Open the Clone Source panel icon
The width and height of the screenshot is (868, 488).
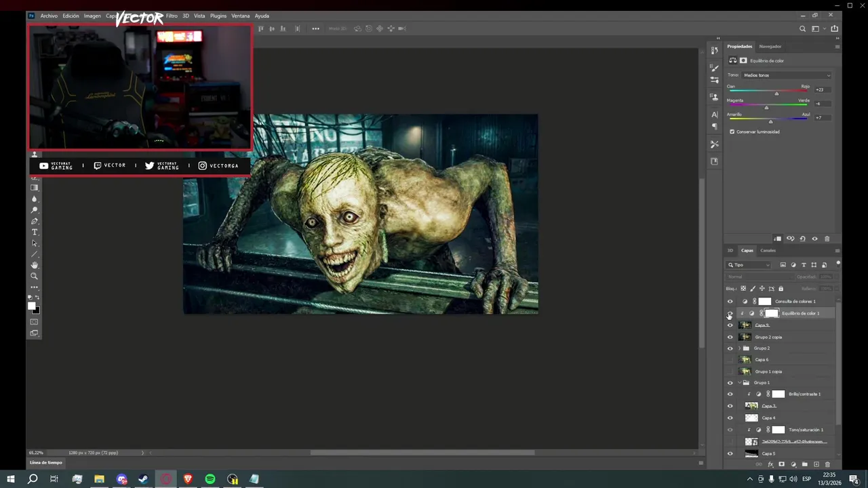(x=714, y=97)
